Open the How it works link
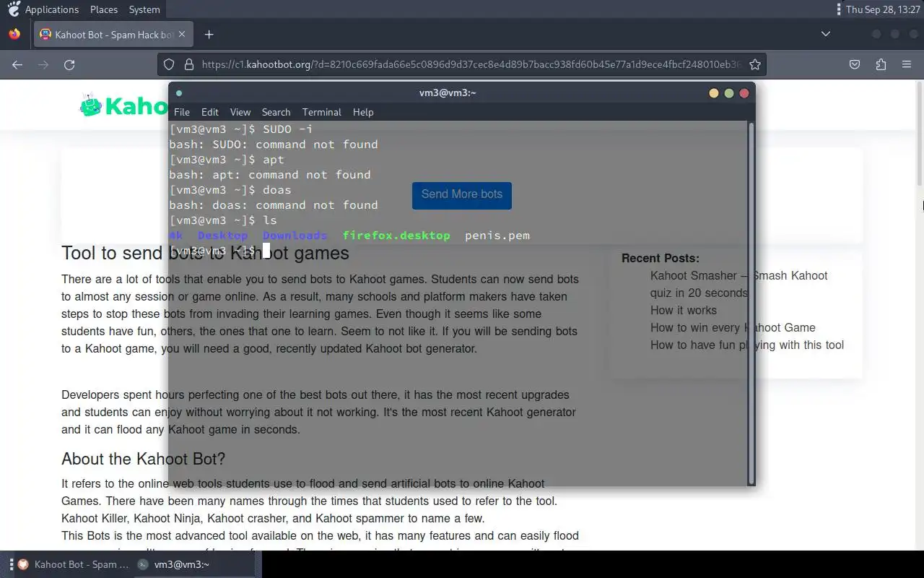 pos(684,310)
